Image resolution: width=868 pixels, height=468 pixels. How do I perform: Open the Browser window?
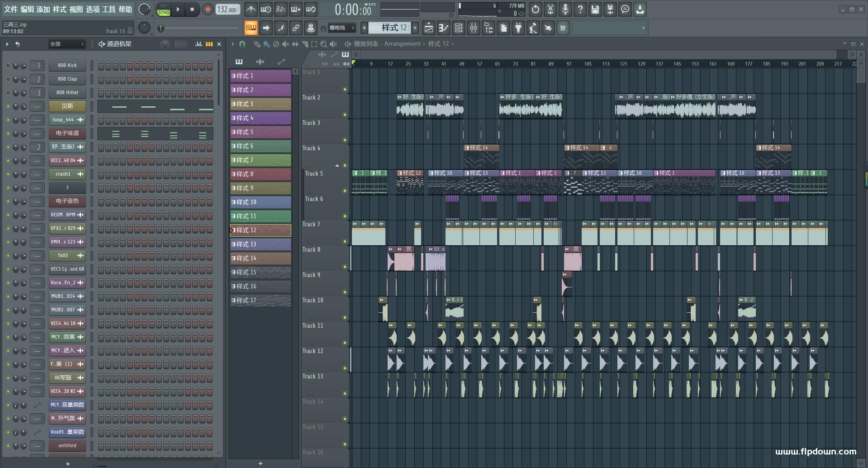pos(488,28)
